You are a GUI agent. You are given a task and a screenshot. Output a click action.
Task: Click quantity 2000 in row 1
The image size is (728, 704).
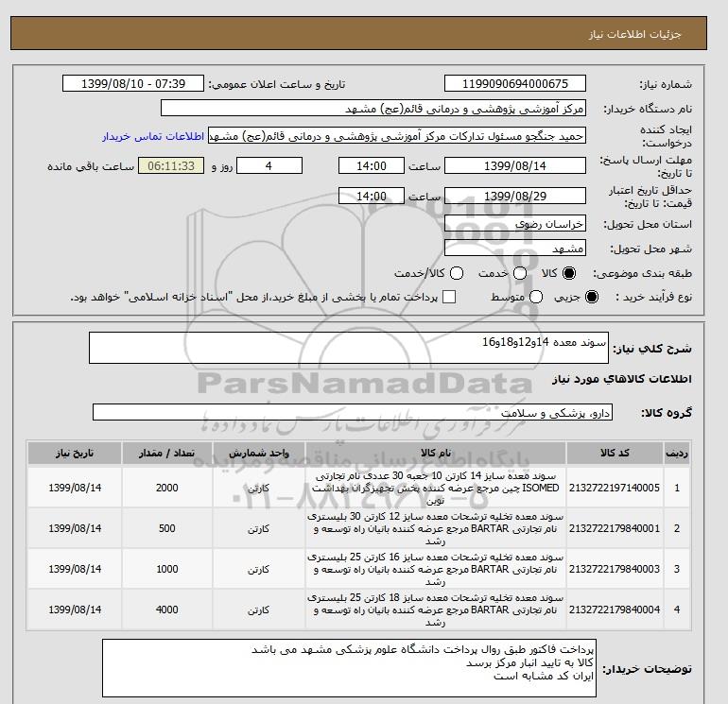167,488
